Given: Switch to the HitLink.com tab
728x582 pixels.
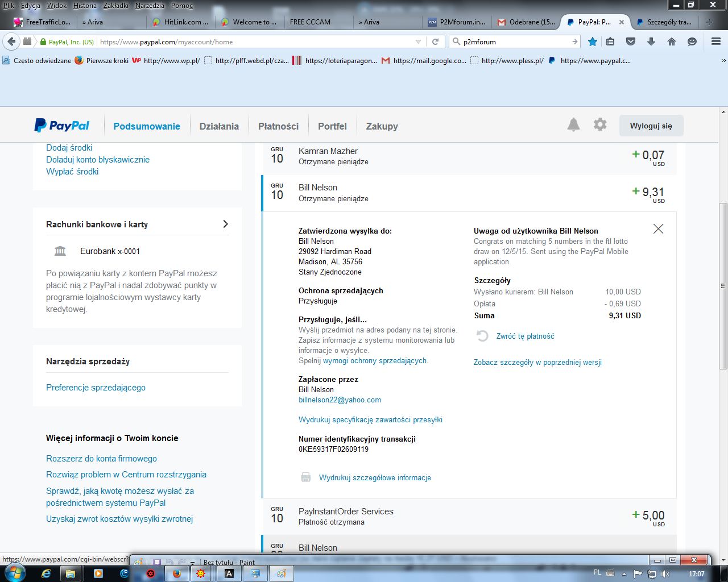Looking at the screenshot, I should [x=181, y=22].
